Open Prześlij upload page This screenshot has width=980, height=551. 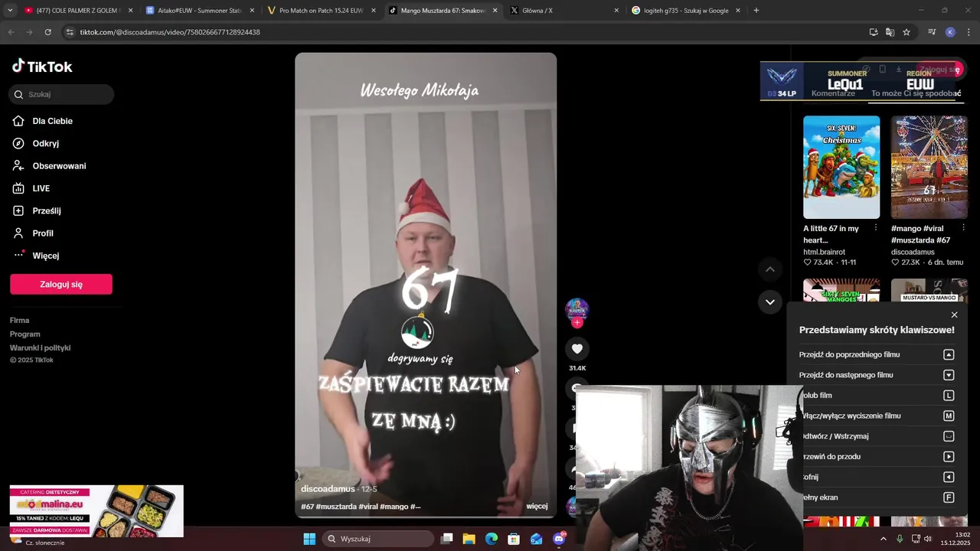click(46, 210)
